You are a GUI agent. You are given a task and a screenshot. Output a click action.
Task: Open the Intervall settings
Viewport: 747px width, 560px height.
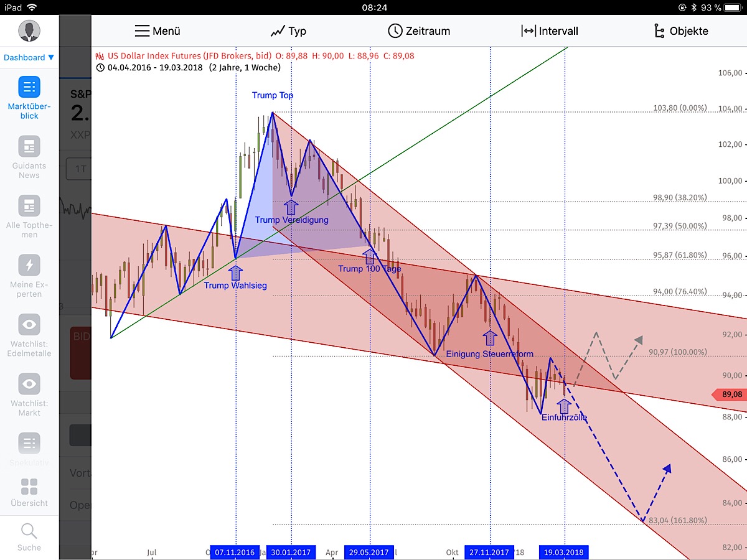tap(551, 30)
